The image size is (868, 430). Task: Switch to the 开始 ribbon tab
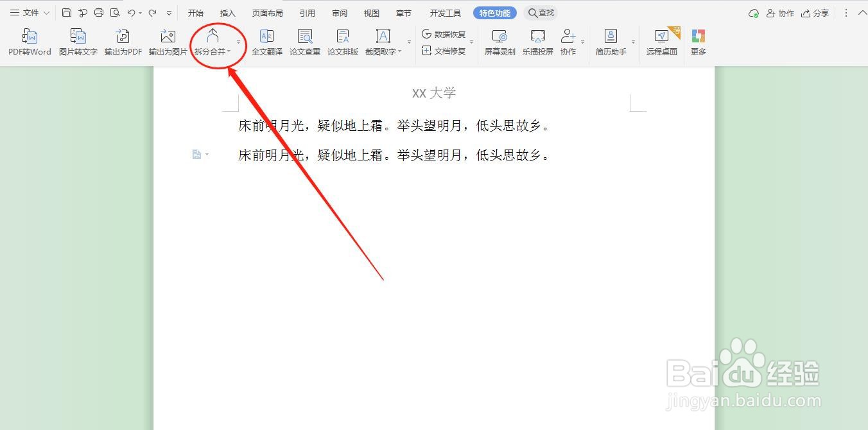click(x=195, y=12)
